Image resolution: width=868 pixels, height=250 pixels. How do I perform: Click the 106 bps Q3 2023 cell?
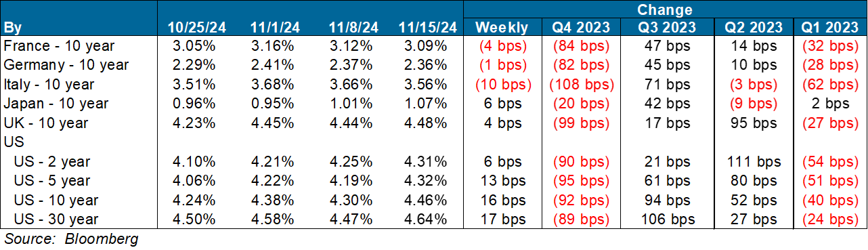tap(668, 220)
